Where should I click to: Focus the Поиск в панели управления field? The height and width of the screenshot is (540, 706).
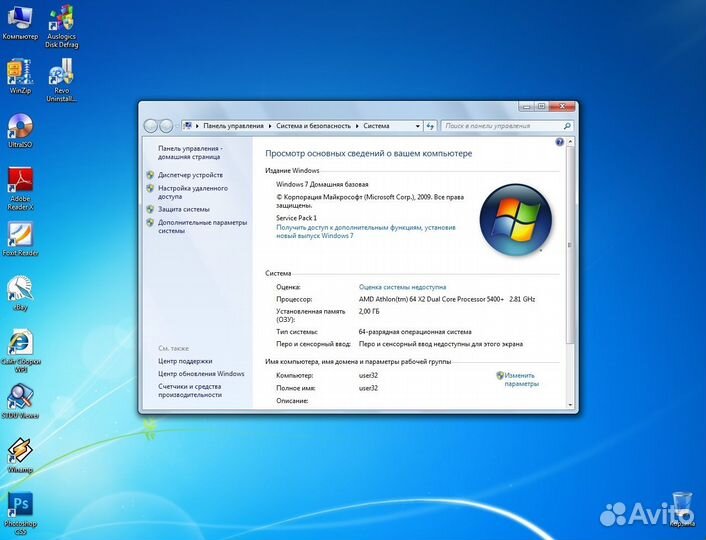(x=502, y=126)
